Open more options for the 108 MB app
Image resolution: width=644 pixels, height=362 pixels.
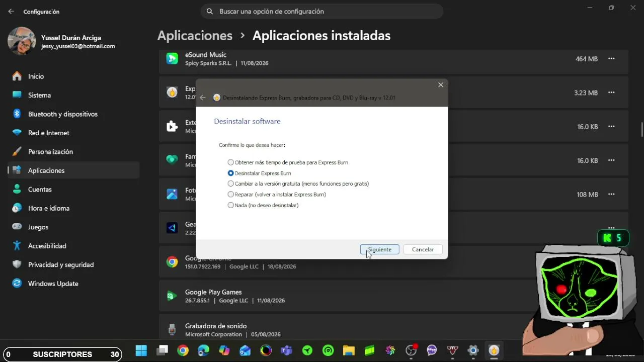(x=611, y=195)
